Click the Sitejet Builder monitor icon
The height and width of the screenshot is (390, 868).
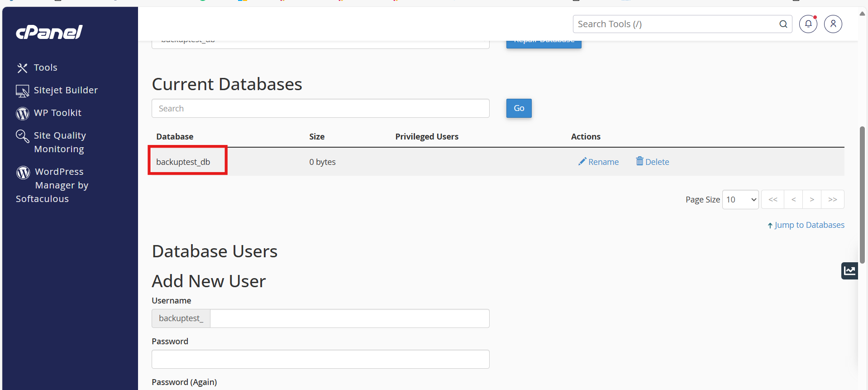(x=22, y=91)
